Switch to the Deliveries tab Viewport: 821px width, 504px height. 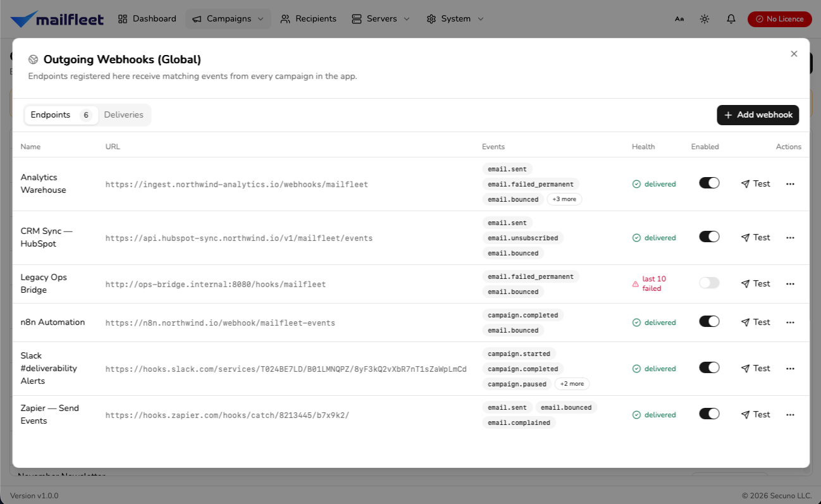click(124, 115)
